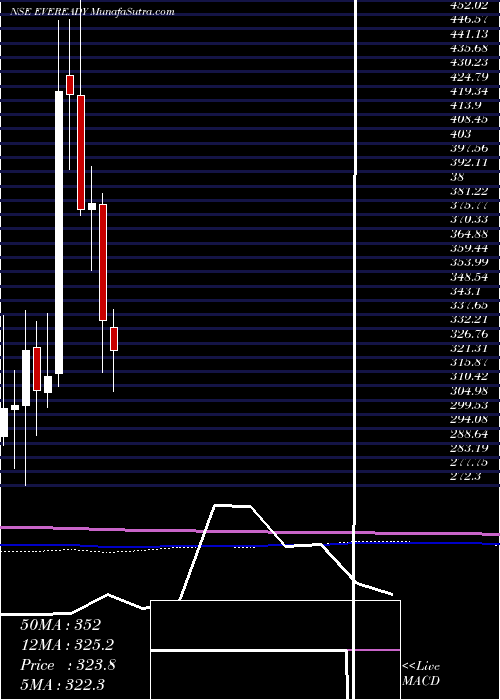The image size is (500, 700).
Task: Click the 304.98 price axis label
Action: 471,391
